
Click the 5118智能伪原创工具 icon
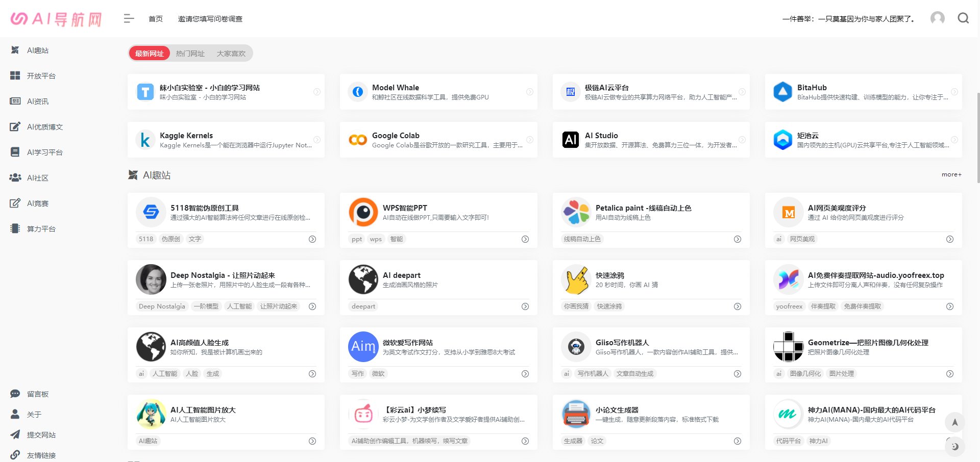click(151, 212)
